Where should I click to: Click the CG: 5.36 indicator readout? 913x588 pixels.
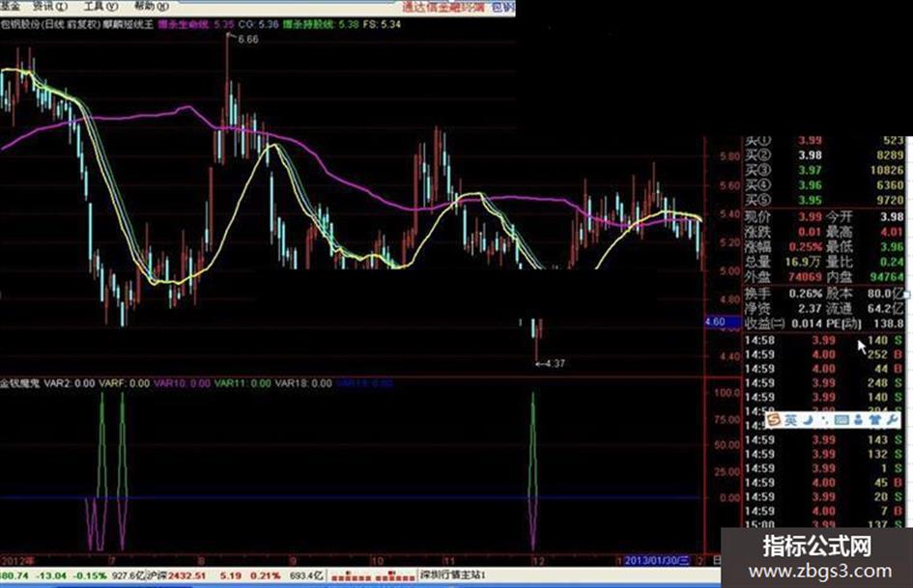coord(259,24)
